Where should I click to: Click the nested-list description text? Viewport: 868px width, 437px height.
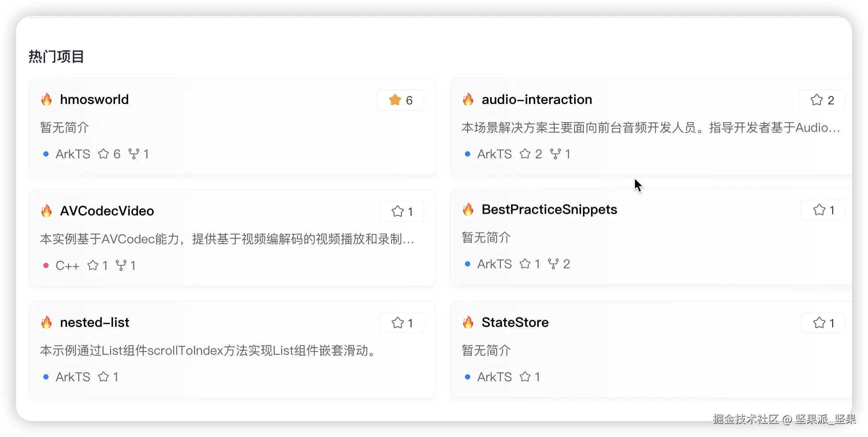[x=208, y=351]
